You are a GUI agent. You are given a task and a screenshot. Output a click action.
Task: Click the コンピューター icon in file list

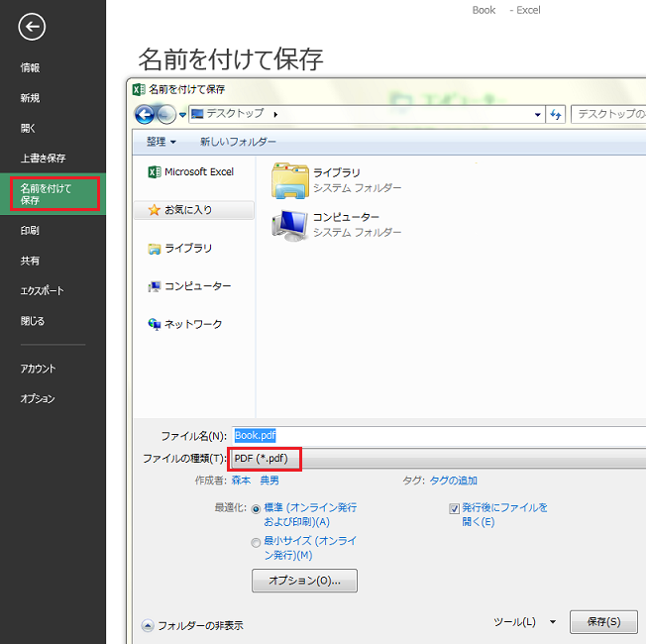tap(289, 225)
